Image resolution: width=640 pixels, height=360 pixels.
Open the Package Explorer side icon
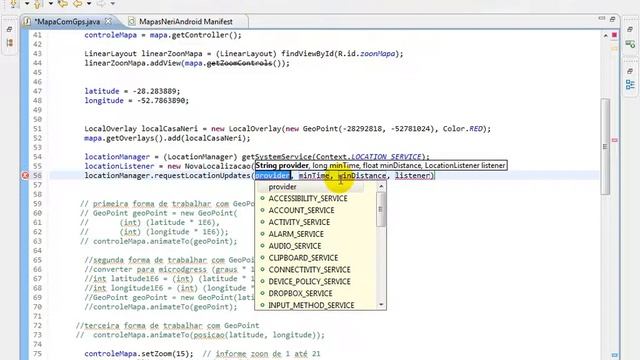(x=9, y=43)
